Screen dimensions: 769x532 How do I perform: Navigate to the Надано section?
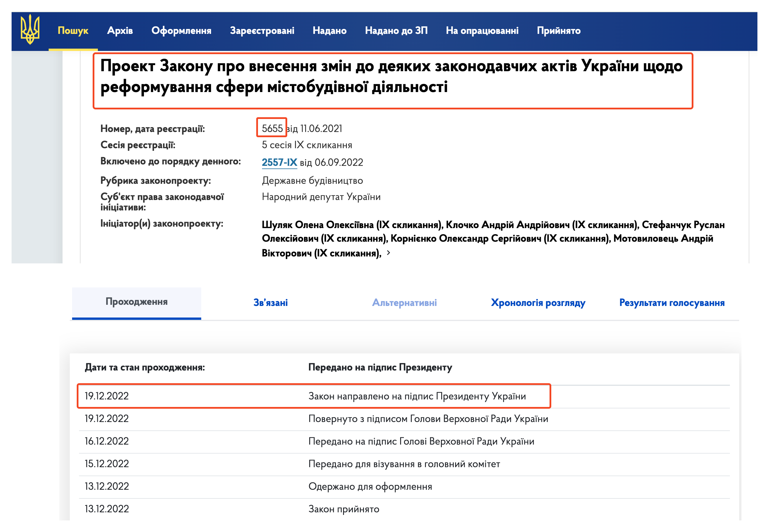pos(329,31)
